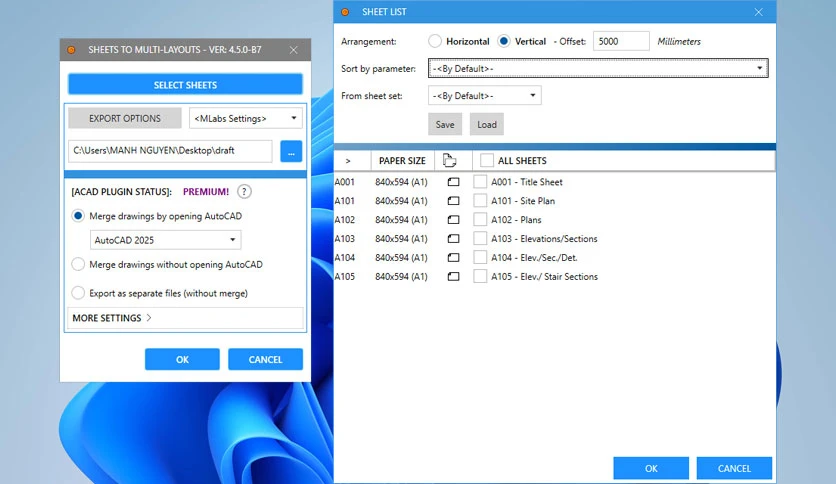
Task: Click OK in Sheets to Multi-Layouts dialog
Action: (182, 359)
